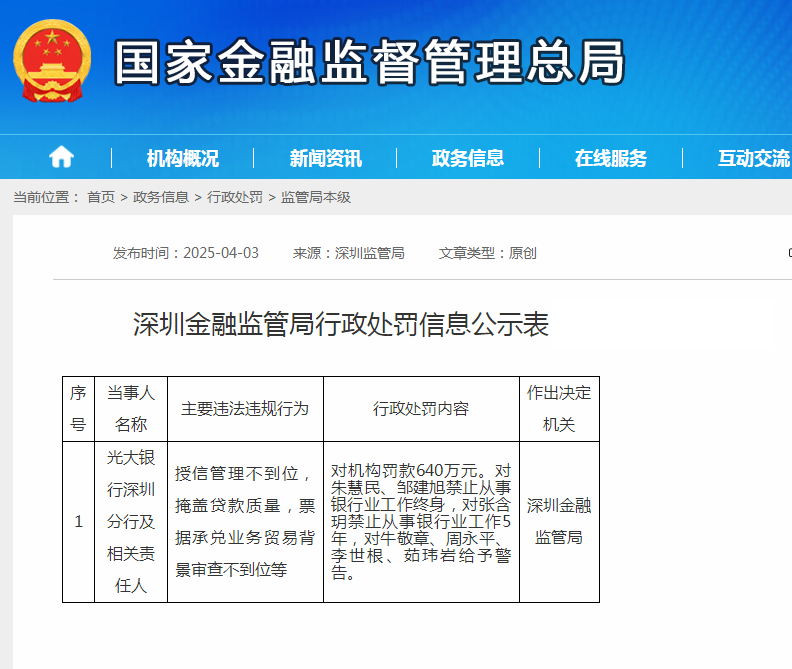Image resolution: width=792 pixels, height=669 pixels.
Task: Click the 首页 breadcrumb link
Action: (100, 197)
